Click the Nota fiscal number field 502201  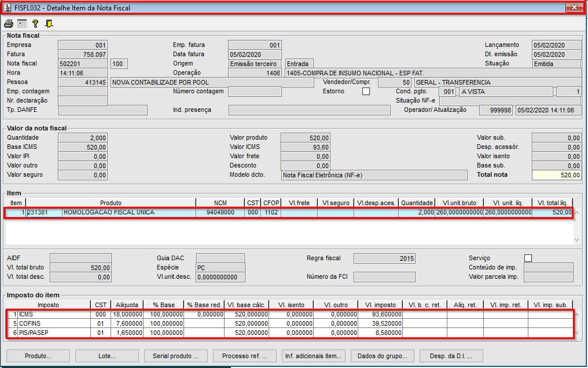coord(83,64)
